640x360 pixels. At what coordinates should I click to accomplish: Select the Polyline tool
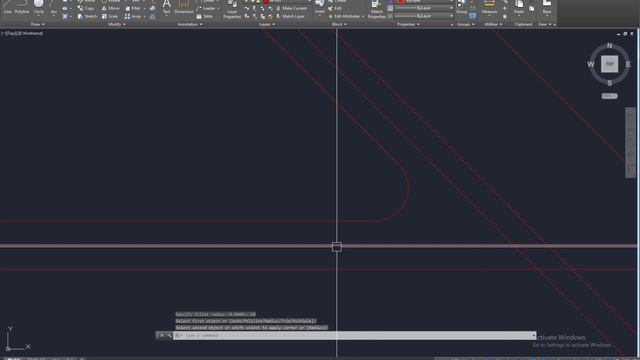coord(22,7)
